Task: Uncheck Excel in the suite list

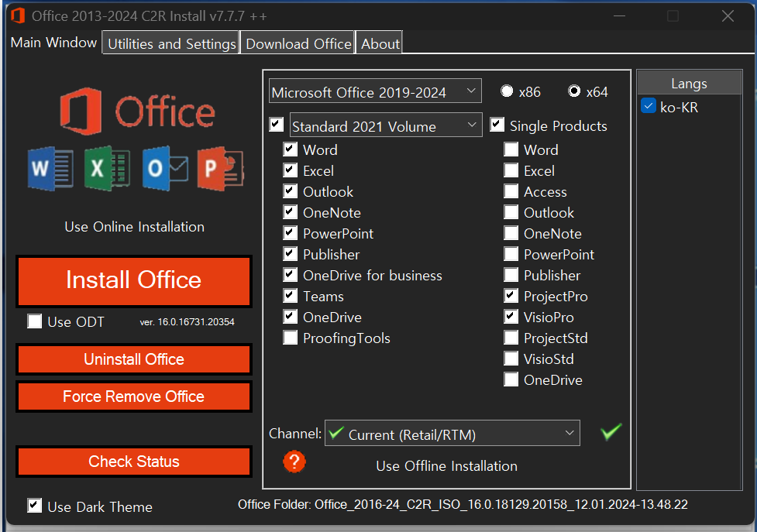Action: (x=290, y=170)
